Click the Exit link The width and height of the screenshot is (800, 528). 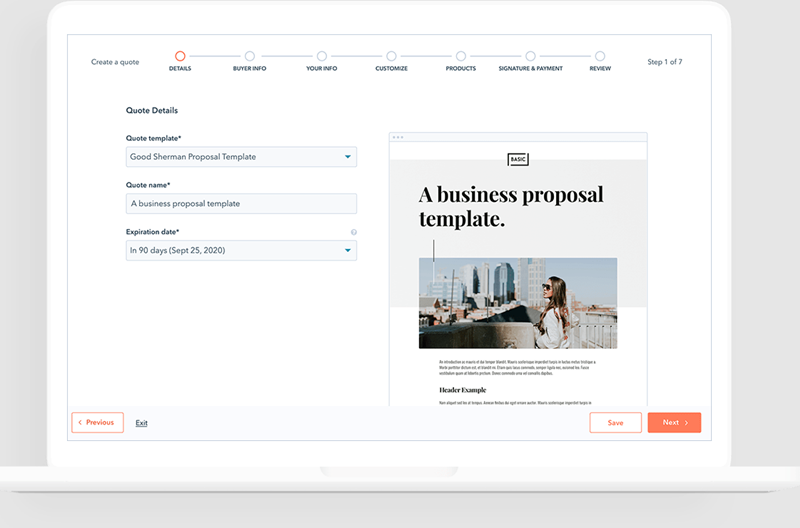click(x=141, y=423)
